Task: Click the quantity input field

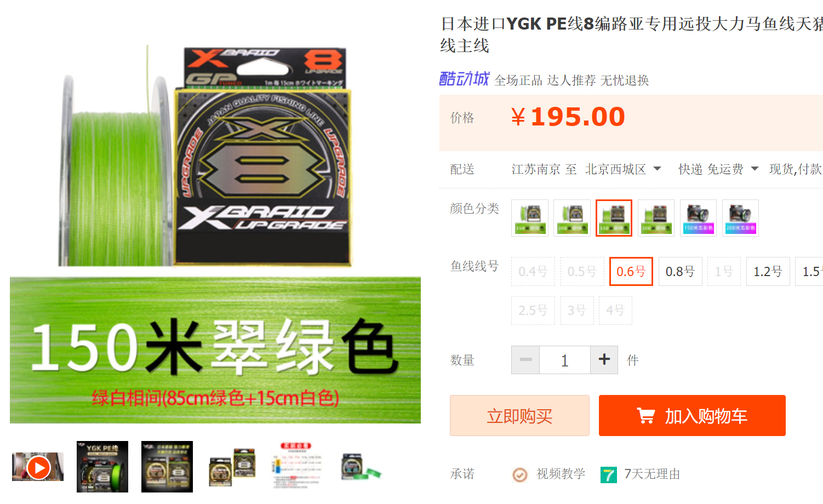Action: 565,360
